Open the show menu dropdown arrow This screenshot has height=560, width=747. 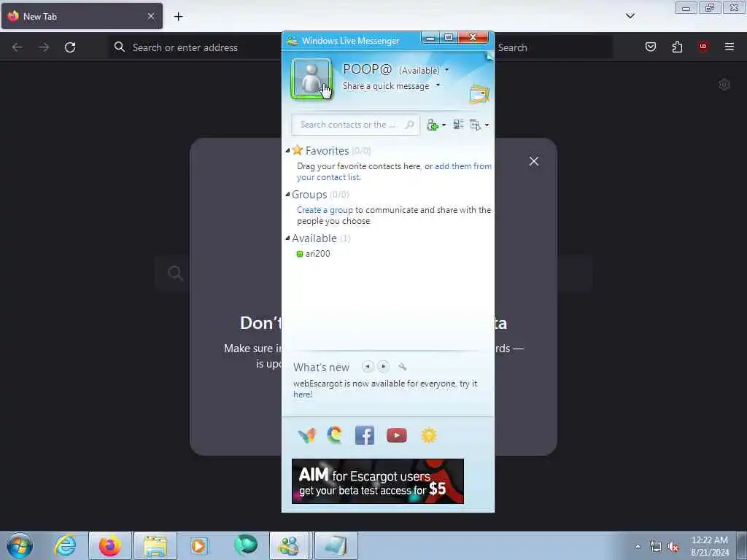pyautogui.click(x=487, y=125)
